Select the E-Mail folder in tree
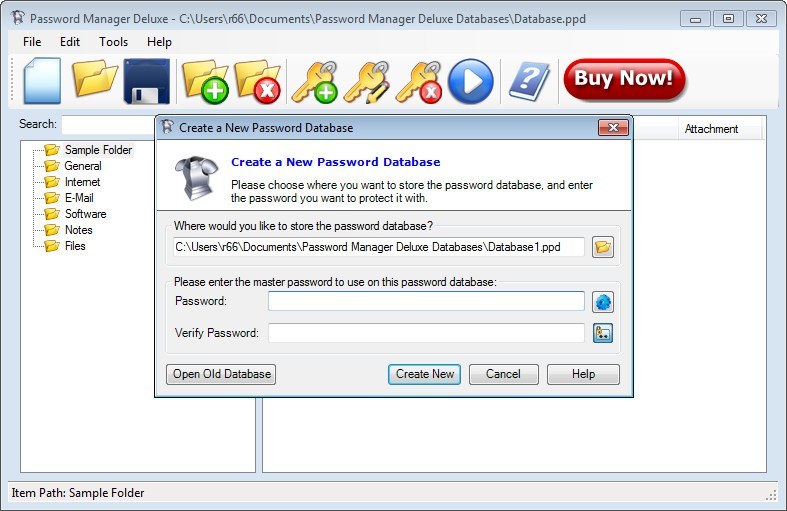 point(79,198)
